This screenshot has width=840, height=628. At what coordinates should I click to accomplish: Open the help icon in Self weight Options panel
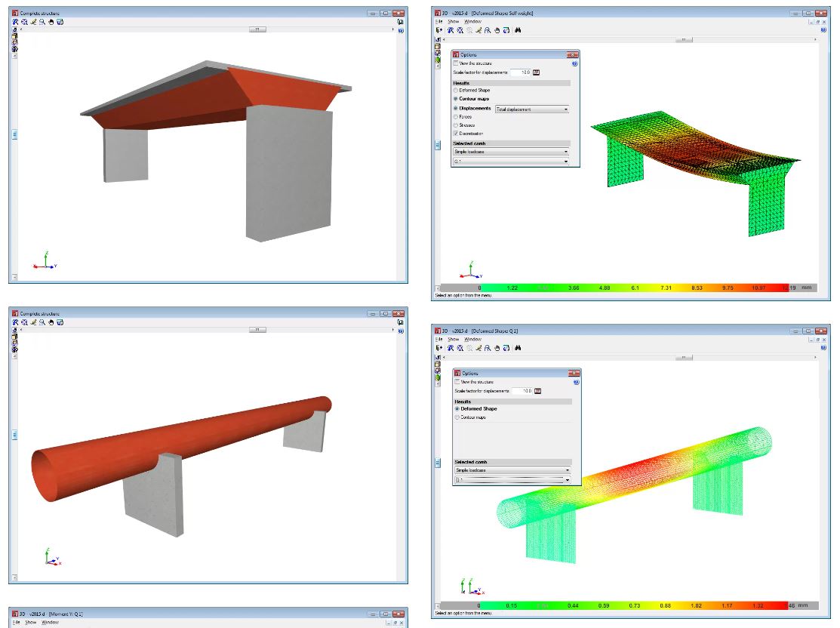[x=574, y=63]
